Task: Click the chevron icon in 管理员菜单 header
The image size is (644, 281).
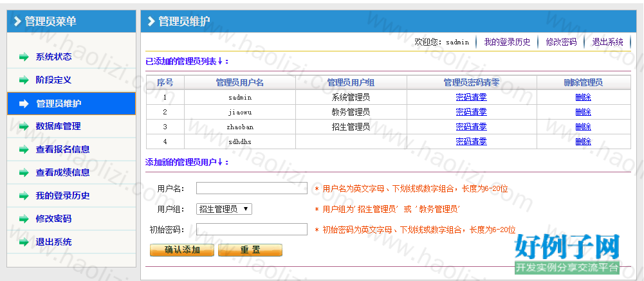Action: click(x=17, y=21)
